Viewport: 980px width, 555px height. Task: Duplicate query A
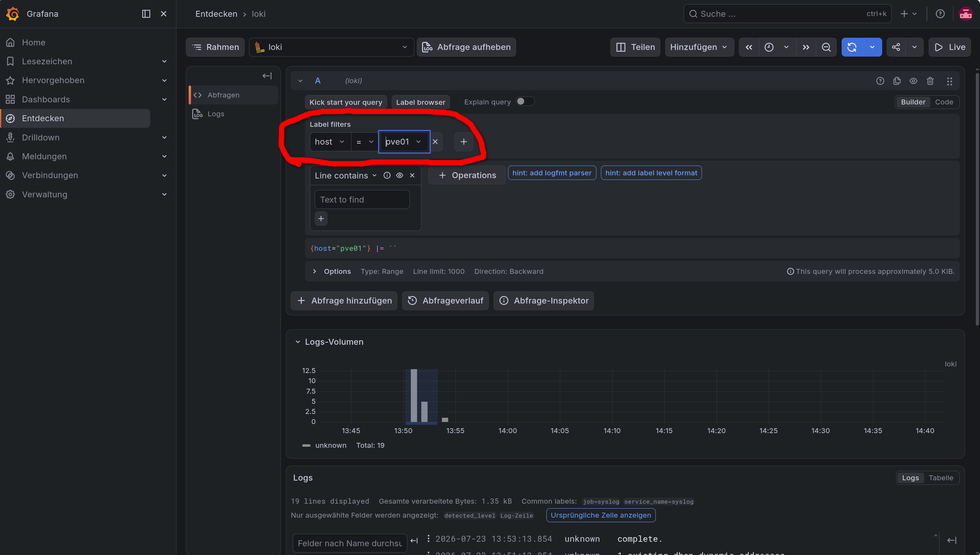tap(896, 81)
